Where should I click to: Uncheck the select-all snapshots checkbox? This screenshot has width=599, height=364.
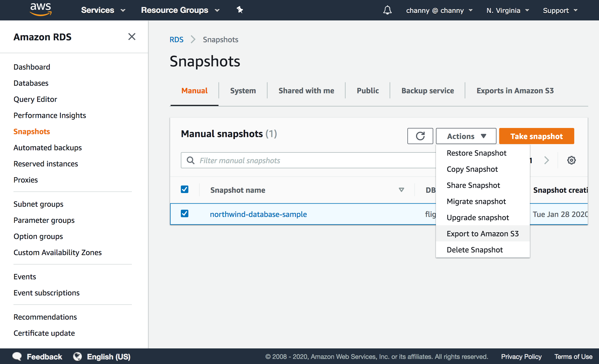(185, 190)
